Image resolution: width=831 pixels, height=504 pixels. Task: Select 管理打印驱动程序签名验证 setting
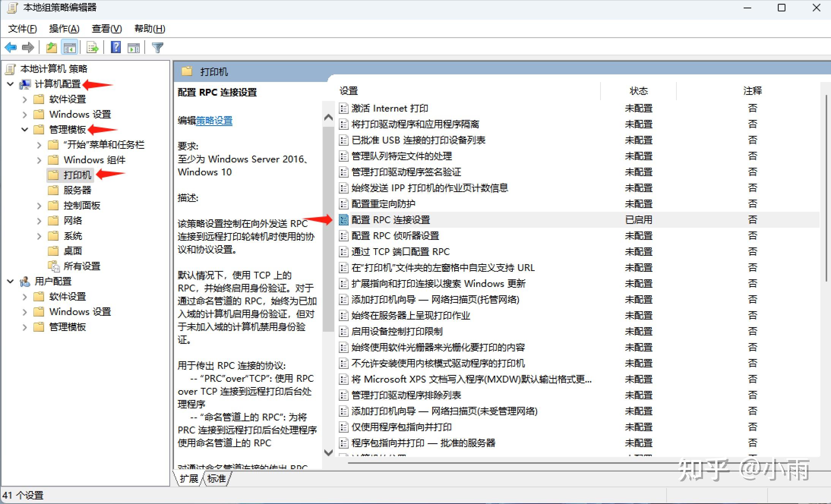(406, 172)
